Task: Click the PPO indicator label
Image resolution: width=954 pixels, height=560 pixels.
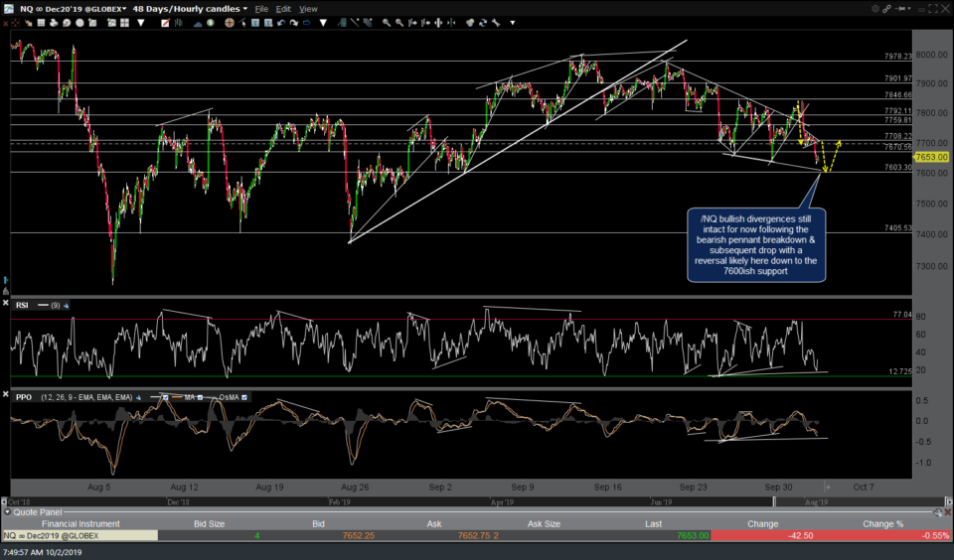Action: [x=24, y=397]
